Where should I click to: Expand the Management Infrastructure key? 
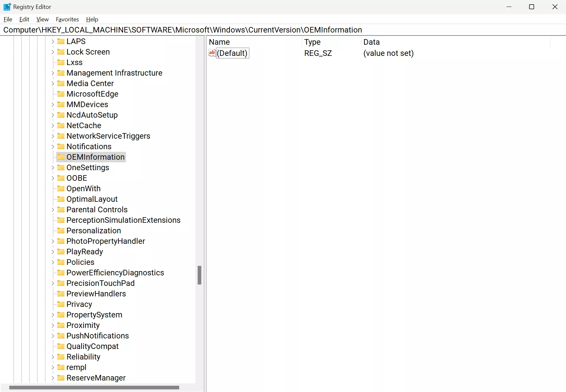[53, 73]
